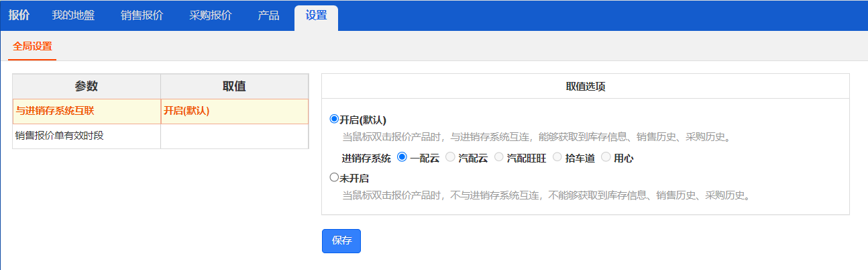The height and width of the screenshot is (270, 868).
Task: Select the 设置 tab
Action: 316,15
